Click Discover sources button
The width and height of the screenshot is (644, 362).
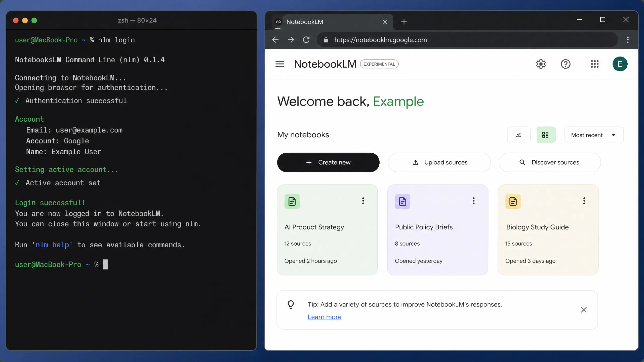pyautogui.click(x=550, y=162)
